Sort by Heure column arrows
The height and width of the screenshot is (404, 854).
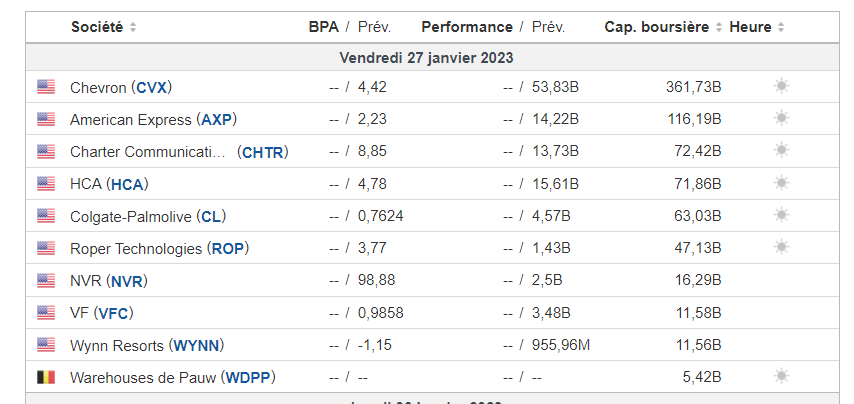tap(781, 27)
